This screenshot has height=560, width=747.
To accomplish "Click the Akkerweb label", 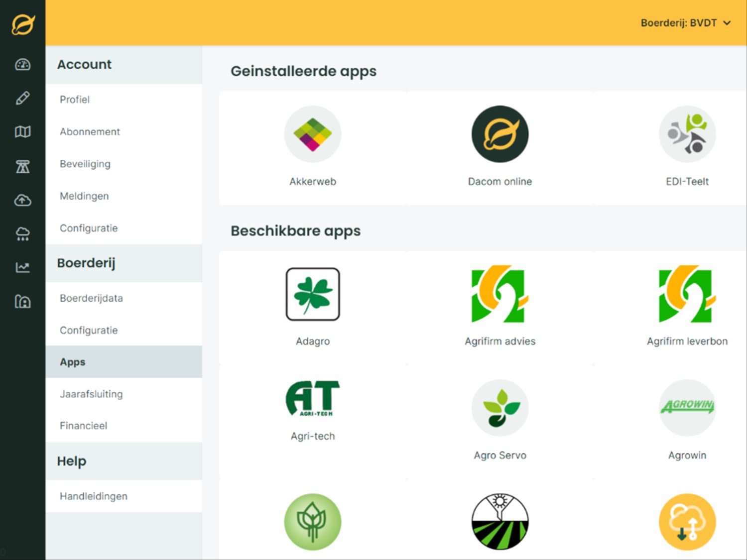I will [x=313, y=182].
